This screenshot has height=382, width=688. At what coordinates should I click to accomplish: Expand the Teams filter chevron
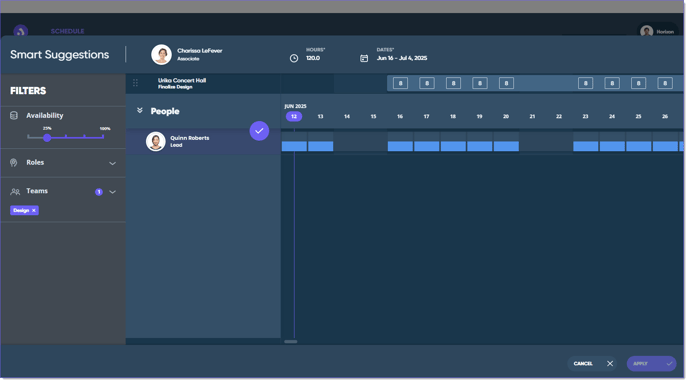112,192
